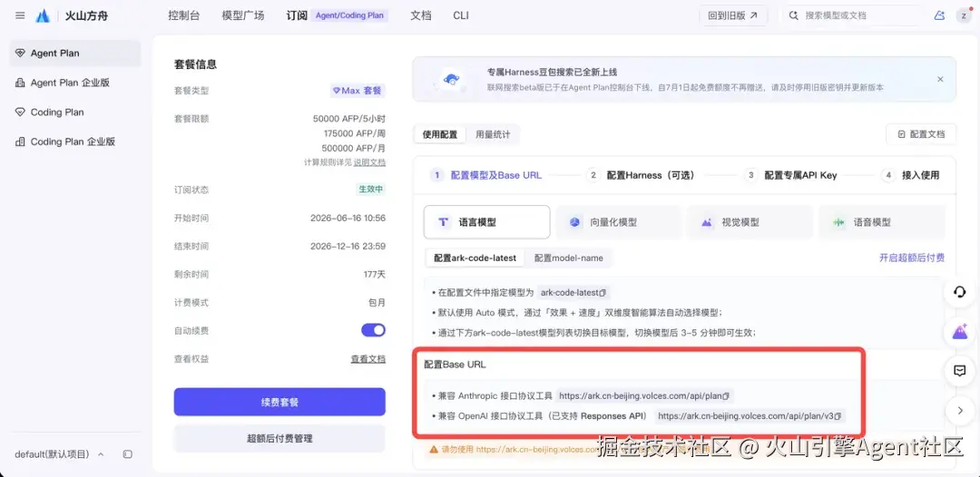The width and height of the screenshot is (980, 477).
Task: Click 开启超额后付费 link
Action: pyautogui.click(x=912, y=258)
